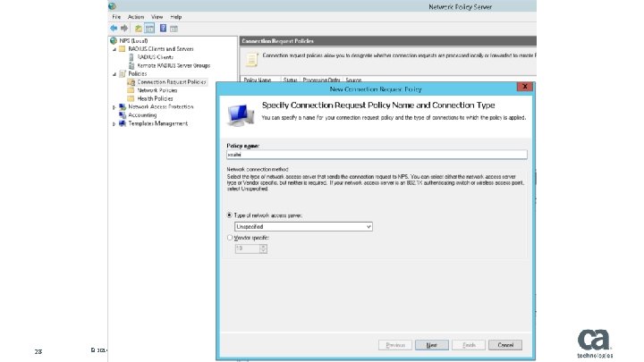Screen dimensions: 644x362
Task: Click the Policies node icon
Action: 122,74
